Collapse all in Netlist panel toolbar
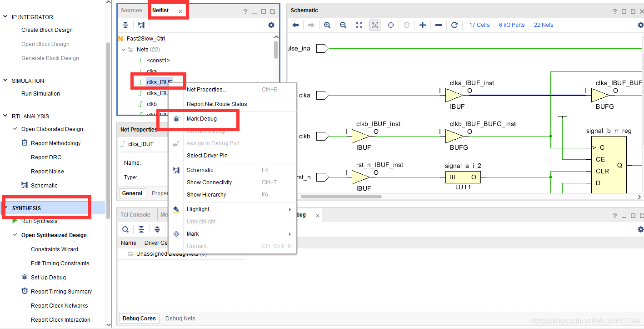Screen dimensions: 644x329 125,25
